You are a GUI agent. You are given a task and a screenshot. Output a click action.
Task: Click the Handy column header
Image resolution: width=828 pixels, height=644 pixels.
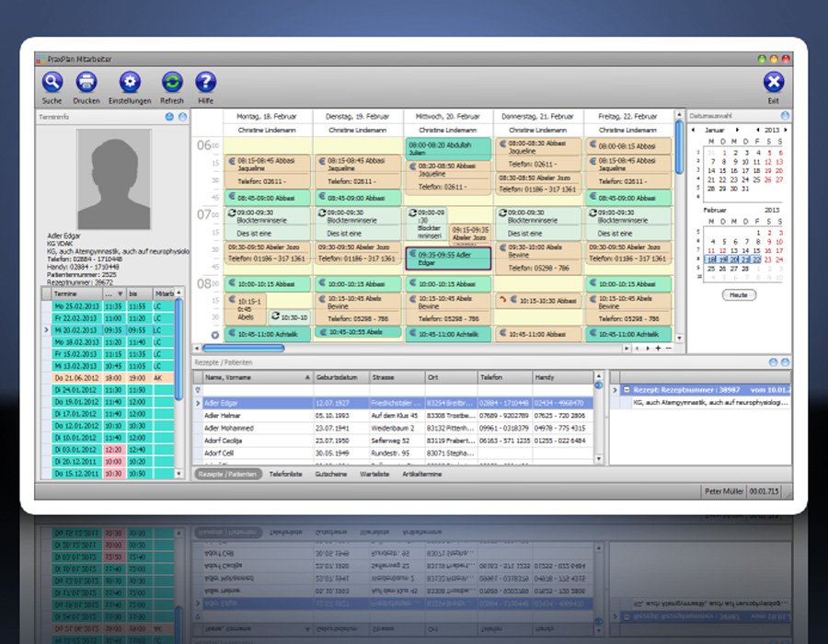pos(563,377)
